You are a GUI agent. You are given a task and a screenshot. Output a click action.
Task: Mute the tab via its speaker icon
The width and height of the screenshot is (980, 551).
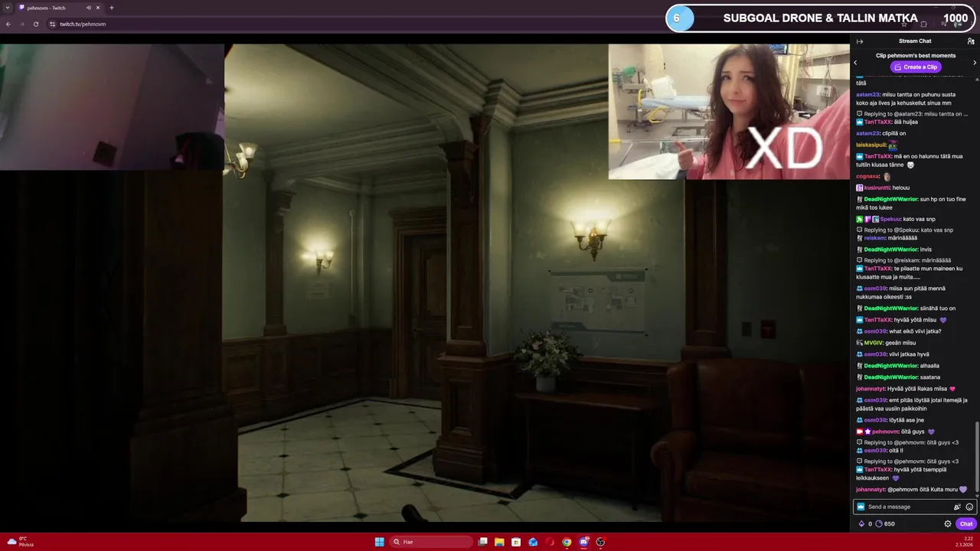coord(89,8)
